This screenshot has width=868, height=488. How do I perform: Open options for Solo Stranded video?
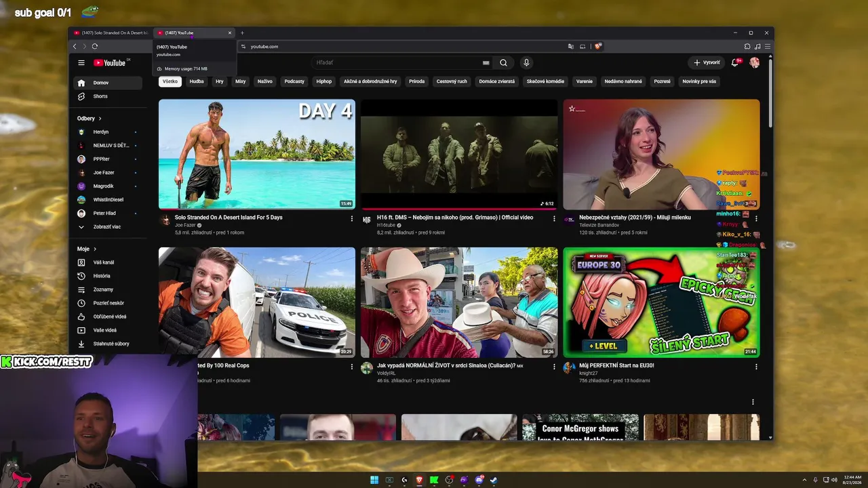coord(351,218)
